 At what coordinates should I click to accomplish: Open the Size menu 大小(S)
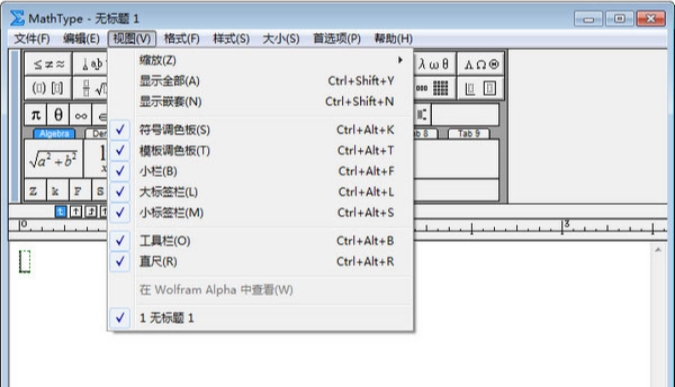281,39
